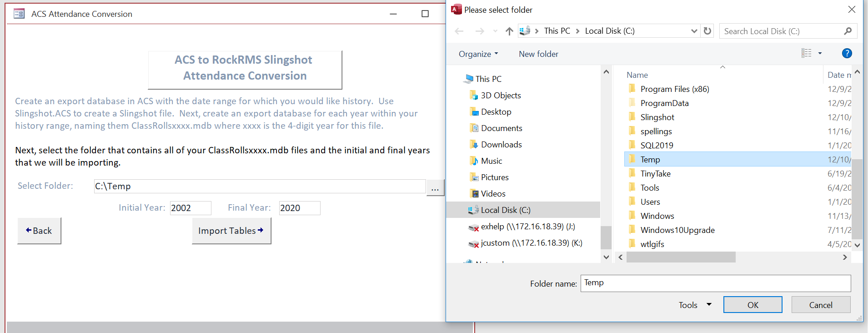Select the spellings folder
This screenshot has height=333, width=868.
click(656, 131)
